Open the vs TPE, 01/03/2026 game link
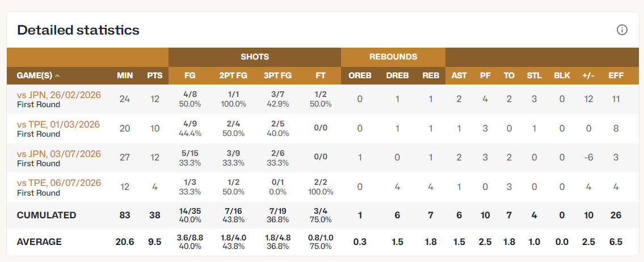This screenshot has height=262, width=644. point(58,124)
